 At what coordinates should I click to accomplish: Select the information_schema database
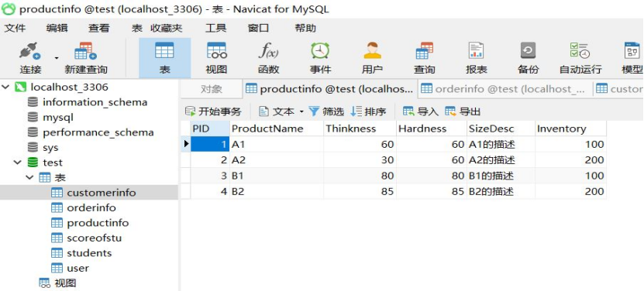click(95, 102)
